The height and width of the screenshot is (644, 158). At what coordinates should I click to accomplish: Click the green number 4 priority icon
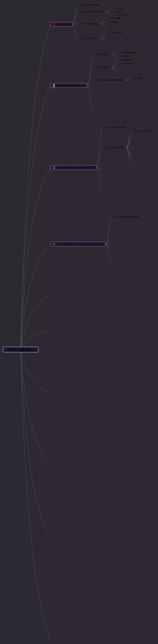click(54, 244)
